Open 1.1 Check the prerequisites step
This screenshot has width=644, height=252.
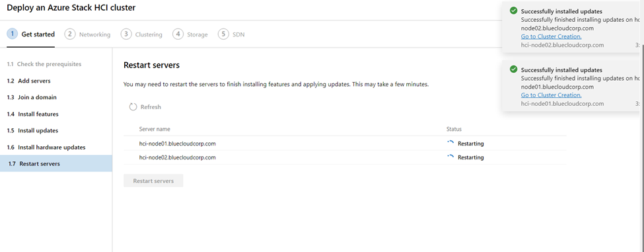pos(44,64)
